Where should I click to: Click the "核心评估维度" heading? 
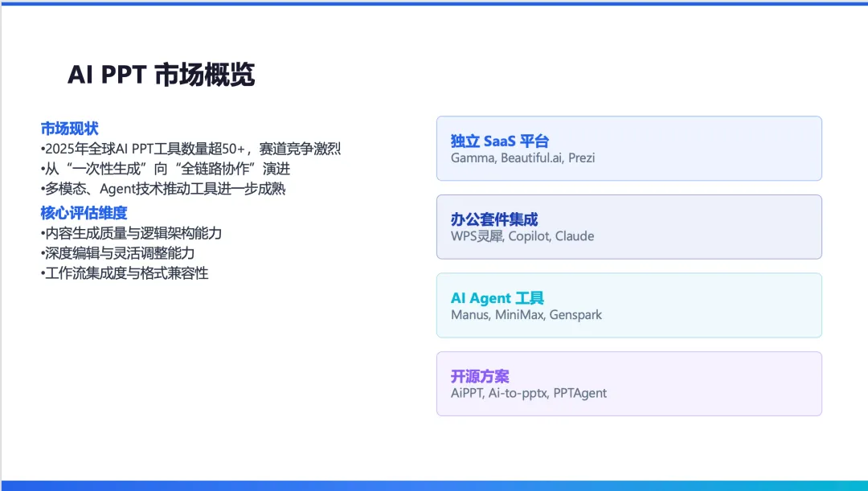(84, 213)
